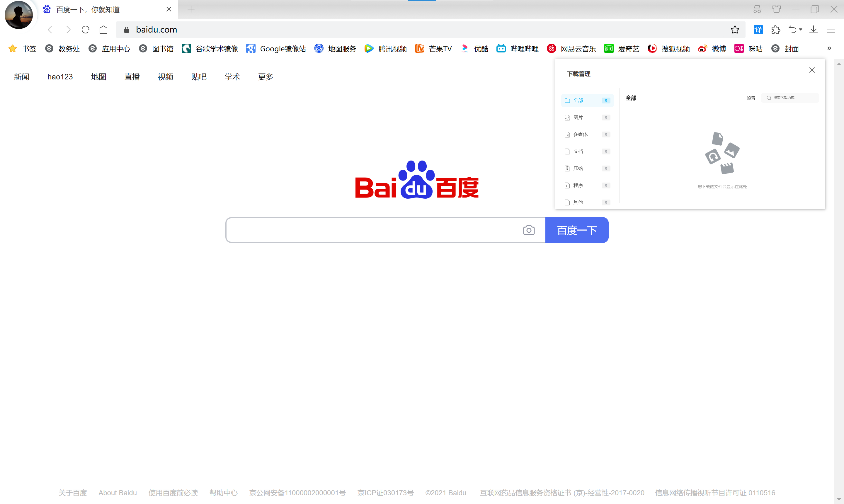
Task: Click the browser forward arrow
Action: click(x=68, y=30)
